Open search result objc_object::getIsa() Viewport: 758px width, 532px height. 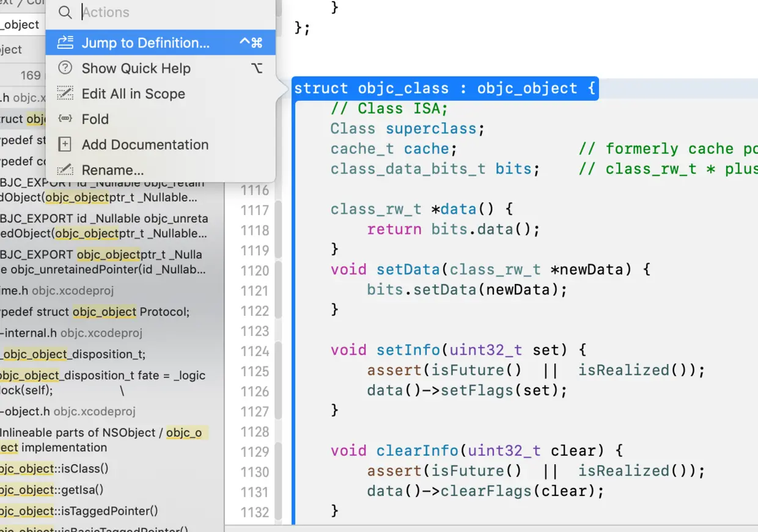[52, 490]
